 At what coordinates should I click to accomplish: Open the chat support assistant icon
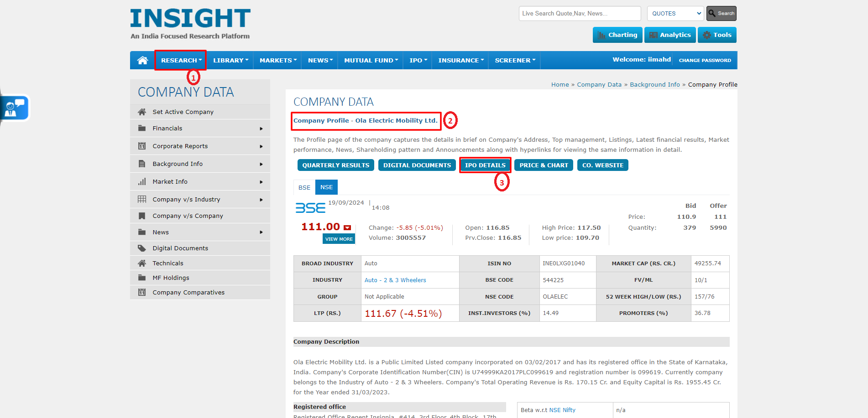15,108
